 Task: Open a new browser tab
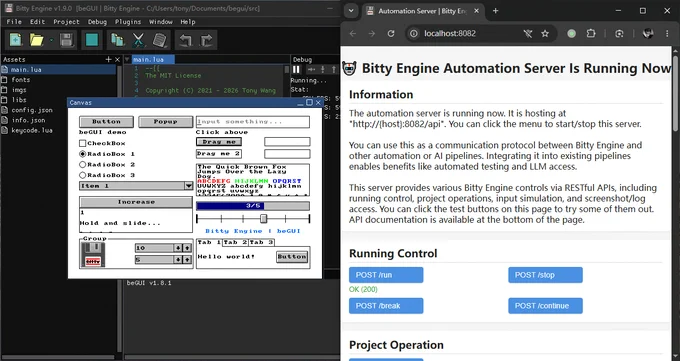pyautogui.click(x=495, y=11)
